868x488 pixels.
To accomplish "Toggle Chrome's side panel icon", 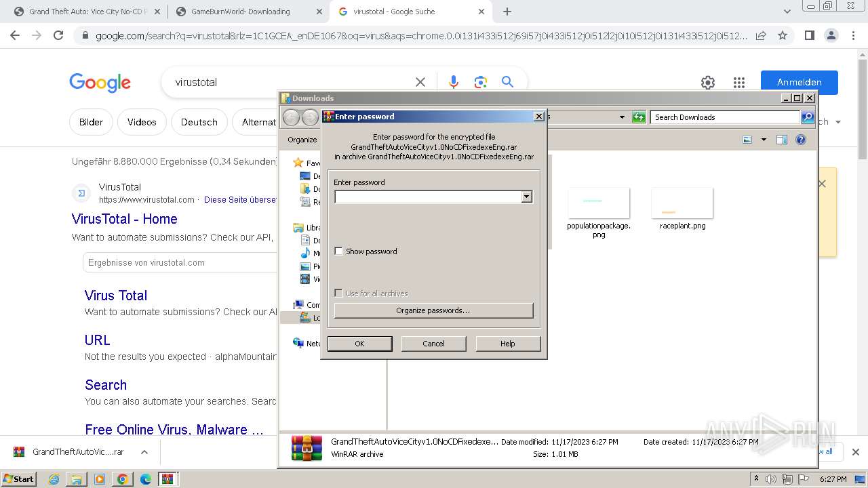I will pos(809,35).
